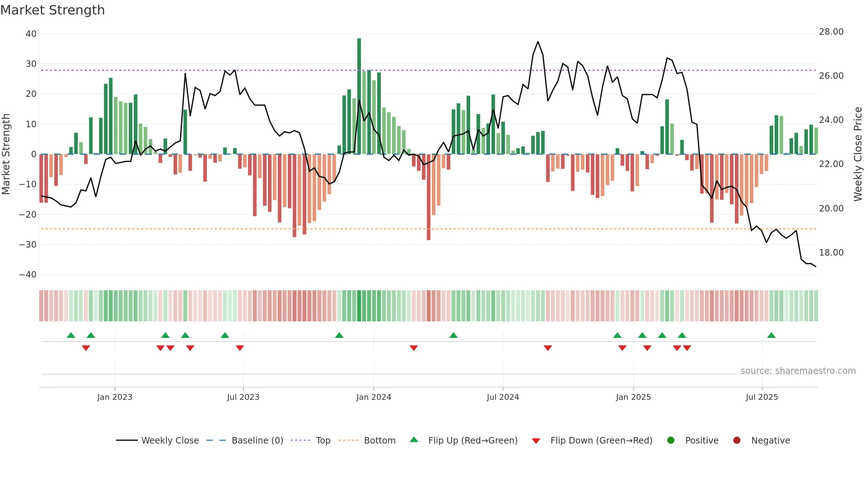This screenshot has height=488, width=868.
Task: Toggle the Negative legend label
Action: 771,440
